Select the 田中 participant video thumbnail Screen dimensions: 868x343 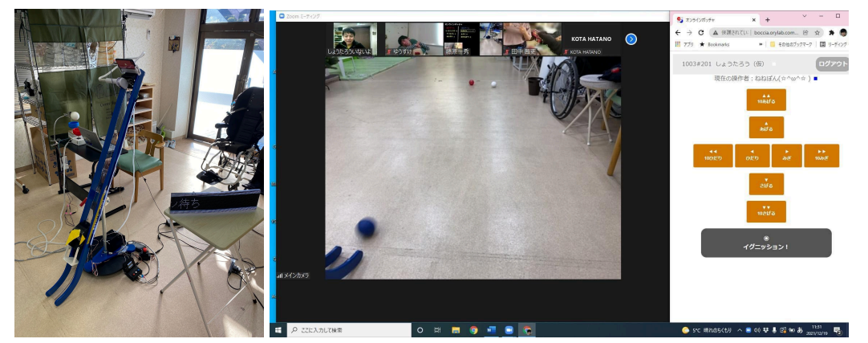point(532,39)
